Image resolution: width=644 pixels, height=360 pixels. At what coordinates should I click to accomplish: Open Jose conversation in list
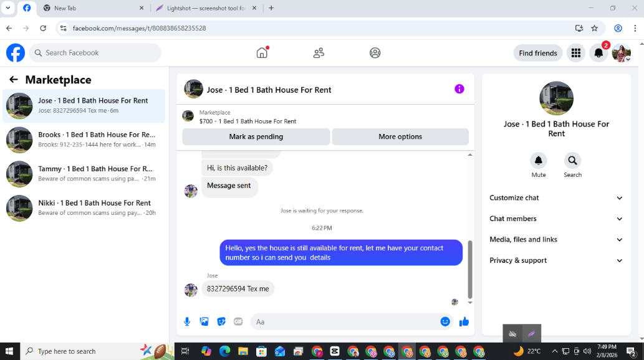(x=84, y=106)
